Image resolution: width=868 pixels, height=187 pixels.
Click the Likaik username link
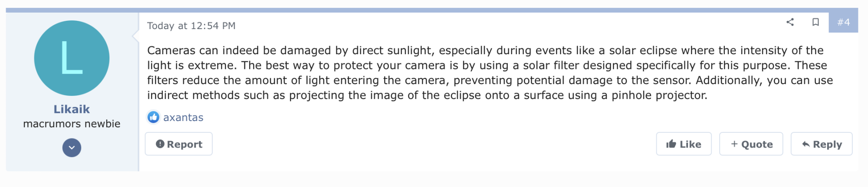pos(72,109)
